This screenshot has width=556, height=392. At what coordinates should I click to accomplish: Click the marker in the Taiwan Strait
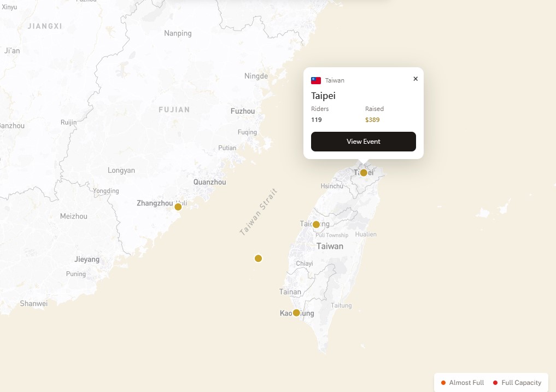[258, 258]
